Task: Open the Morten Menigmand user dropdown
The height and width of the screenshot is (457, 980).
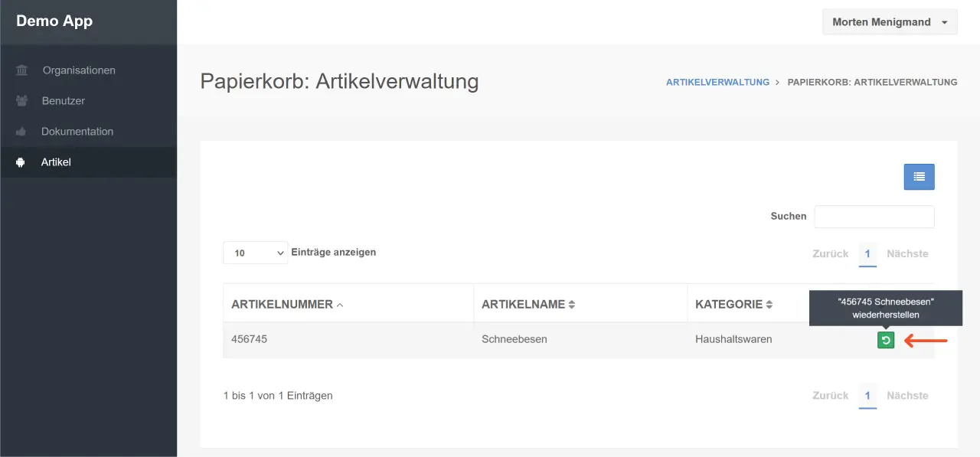Action: point(889,22)
